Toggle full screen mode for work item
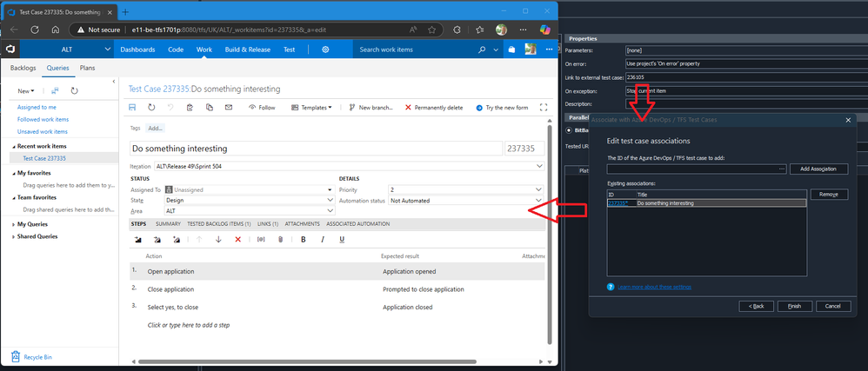The width and height of the screenshot is (868, 371). [543, 107]
